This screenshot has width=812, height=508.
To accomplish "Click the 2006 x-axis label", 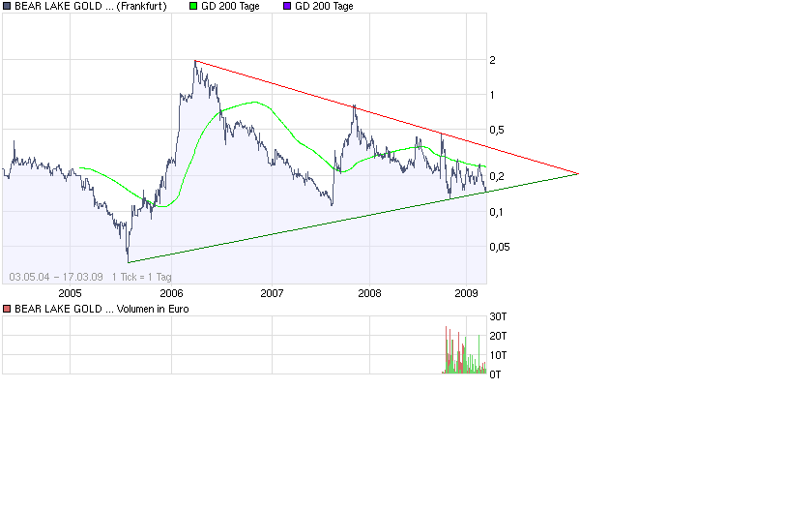I will [x=171, y=293].
